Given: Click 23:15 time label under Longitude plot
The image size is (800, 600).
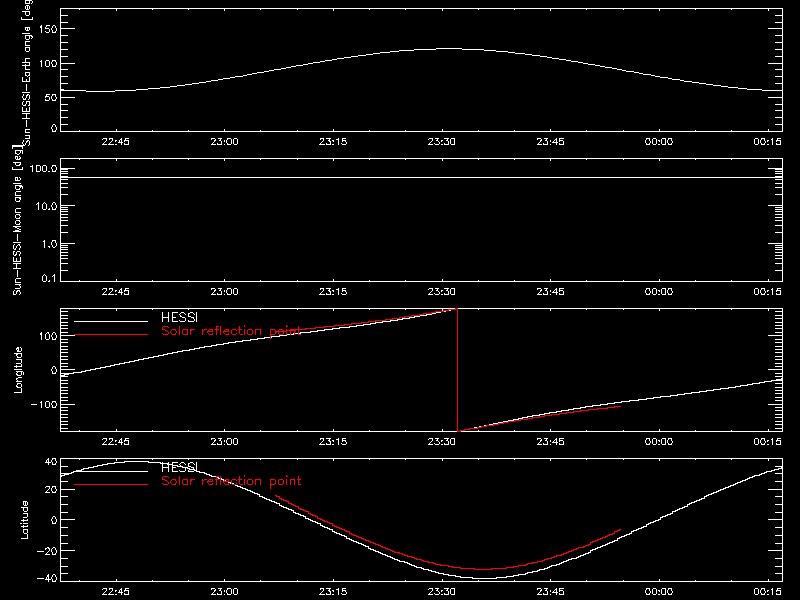Looking at the screenshot, I should (x=333, y=441).
